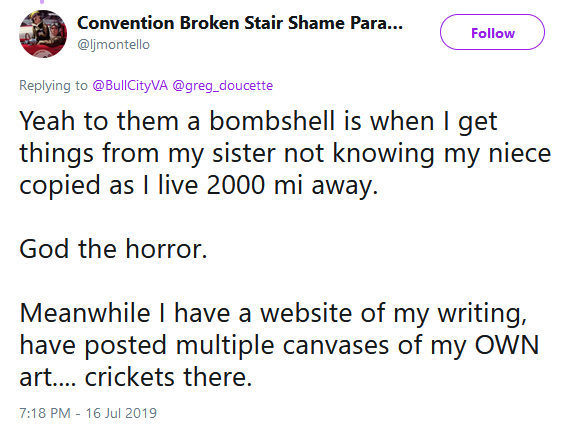The height and width of the screenshot is (431, 563).
Task: Open the @greg_doucette mention
Action: tap(223, 85)
